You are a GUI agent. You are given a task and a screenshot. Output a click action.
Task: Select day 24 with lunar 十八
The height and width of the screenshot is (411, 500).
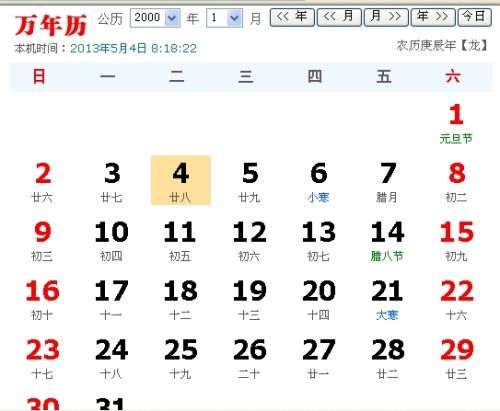[x=112, y=359]
